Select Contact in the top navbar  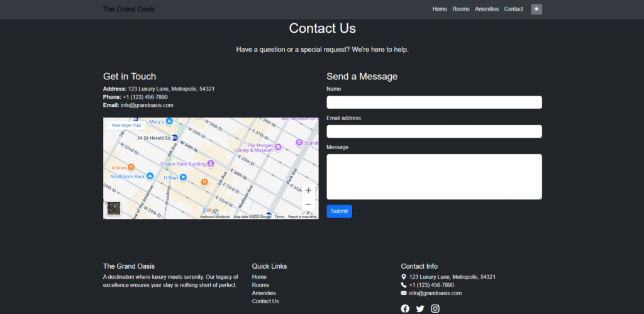[x=513, y=9]
